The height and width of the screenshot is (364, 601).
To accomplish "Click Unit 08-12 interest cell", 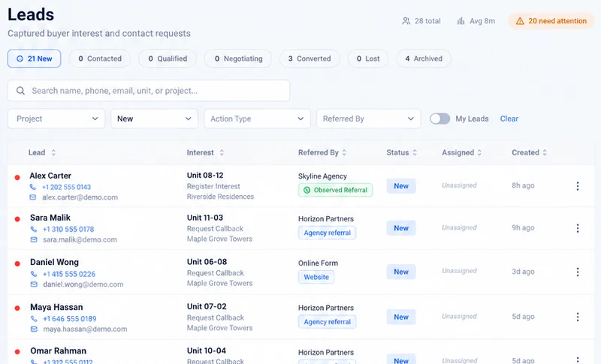I will (x=205, y=176).
